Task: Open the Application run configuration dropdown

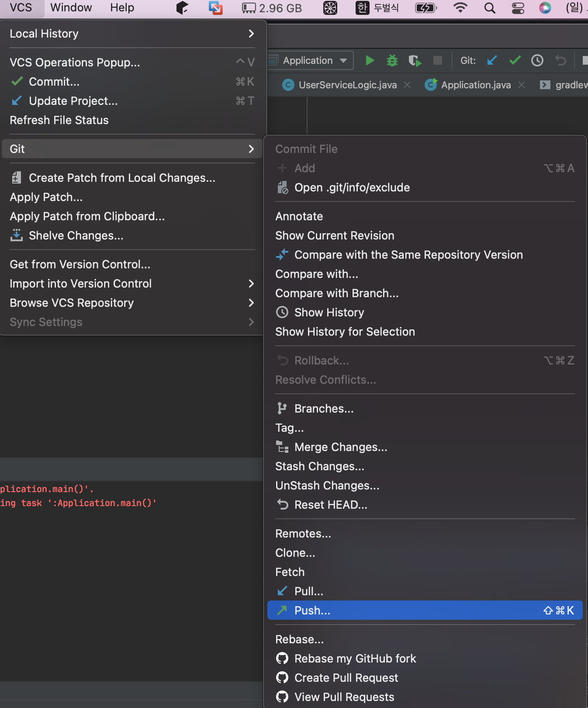Action: click(x=311, y=60)
